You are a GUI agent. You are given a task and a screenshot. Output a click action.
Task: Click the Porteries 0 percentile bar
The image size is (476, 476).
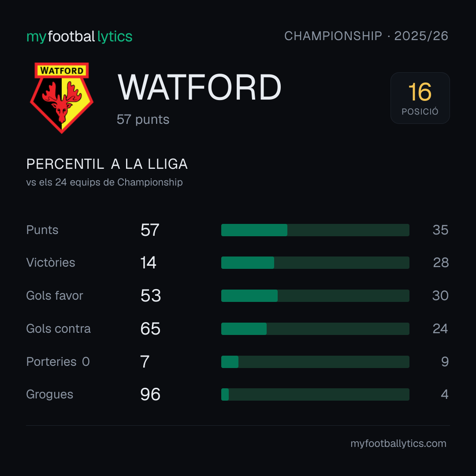click(315, 361)
